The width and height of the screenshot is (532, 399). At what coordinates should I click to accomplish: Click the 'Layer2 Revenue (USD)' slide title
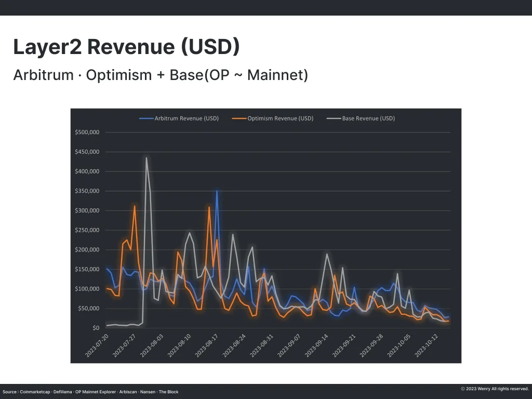[x=126, y=47]
